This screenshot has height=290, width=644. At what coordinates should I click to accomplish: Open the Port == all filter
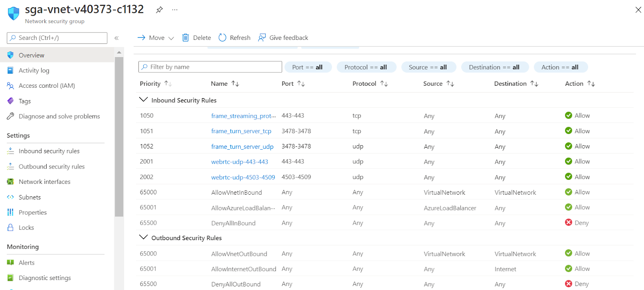[308, 67]
